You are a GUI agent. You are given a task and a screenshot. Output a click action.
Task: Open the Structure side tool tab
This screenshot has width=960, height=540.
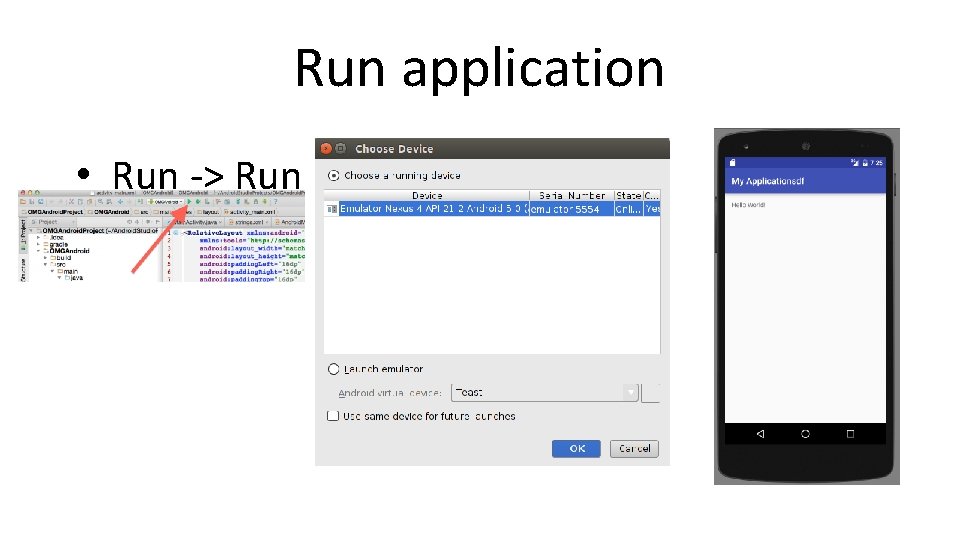tap(23, 271)
